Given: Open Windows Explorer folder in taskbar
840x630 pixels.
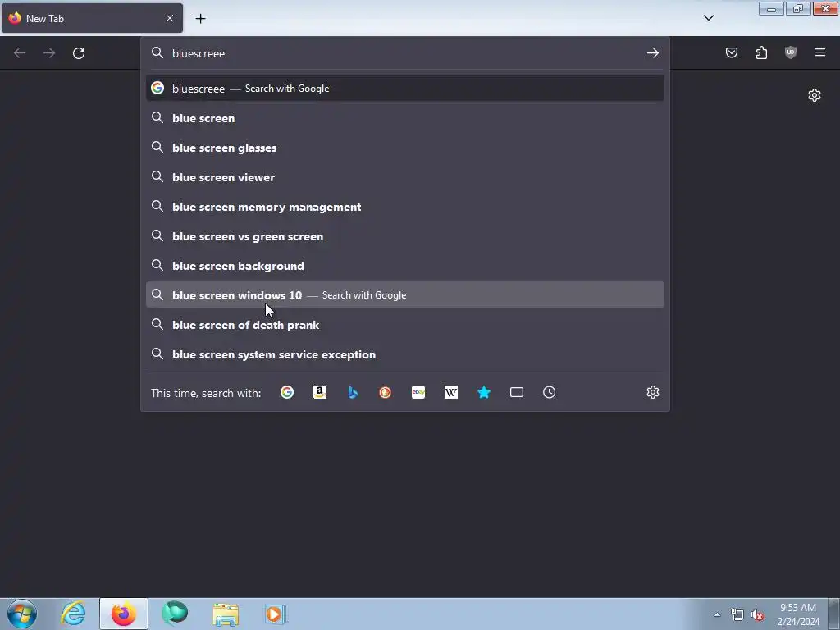Looking at the screenshot, I should click(x=226, y=614).
